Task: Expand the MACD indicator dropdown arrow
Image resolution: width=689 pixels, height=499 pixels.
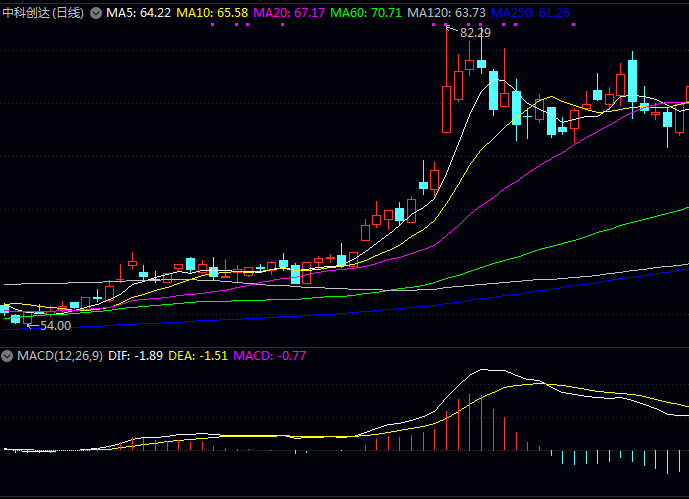Action: [x=7, y=356]
